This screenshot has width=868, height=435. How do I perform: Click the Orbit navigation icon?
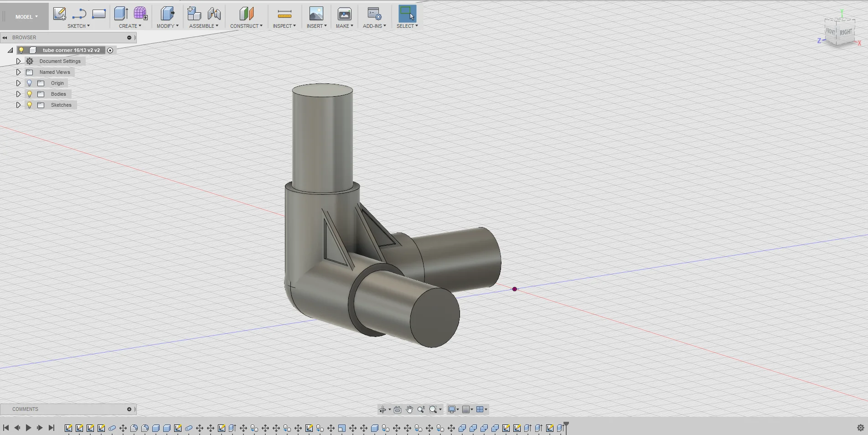(382, 409)
